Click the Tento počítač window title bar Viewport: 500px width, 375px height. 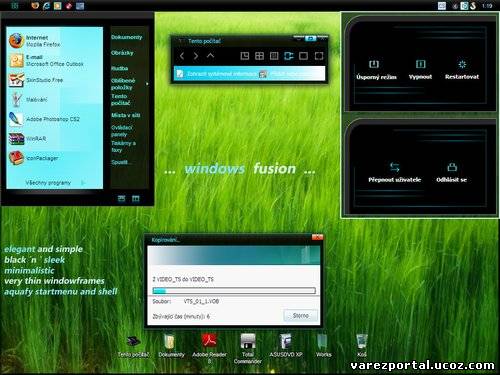tap(233, 41)
